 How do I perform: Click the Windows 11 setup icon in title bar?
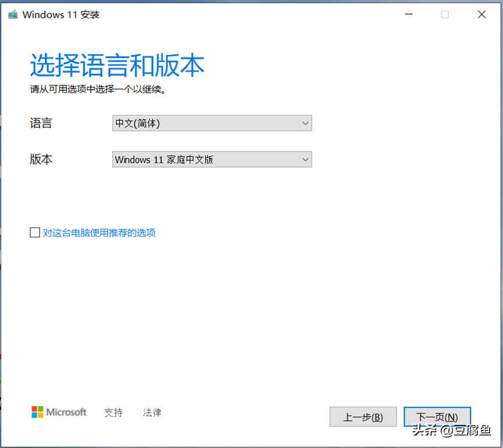point(13,15)
